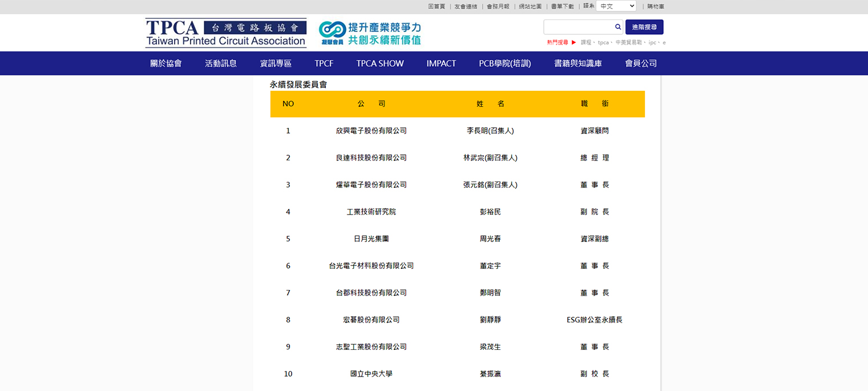Open the 友會連結 link
868x391 pixels.
(466, 6)
